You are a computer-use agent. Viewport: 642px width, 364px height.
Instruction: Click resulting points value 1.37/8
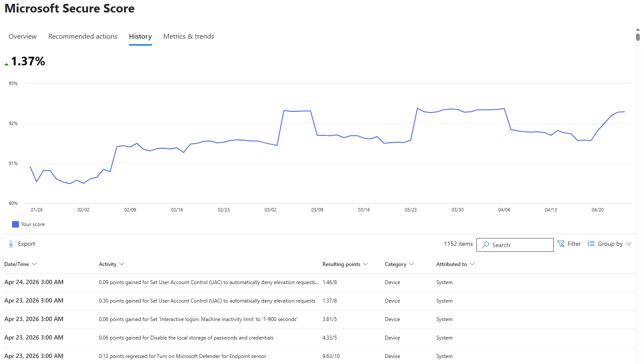pos(330,301)
